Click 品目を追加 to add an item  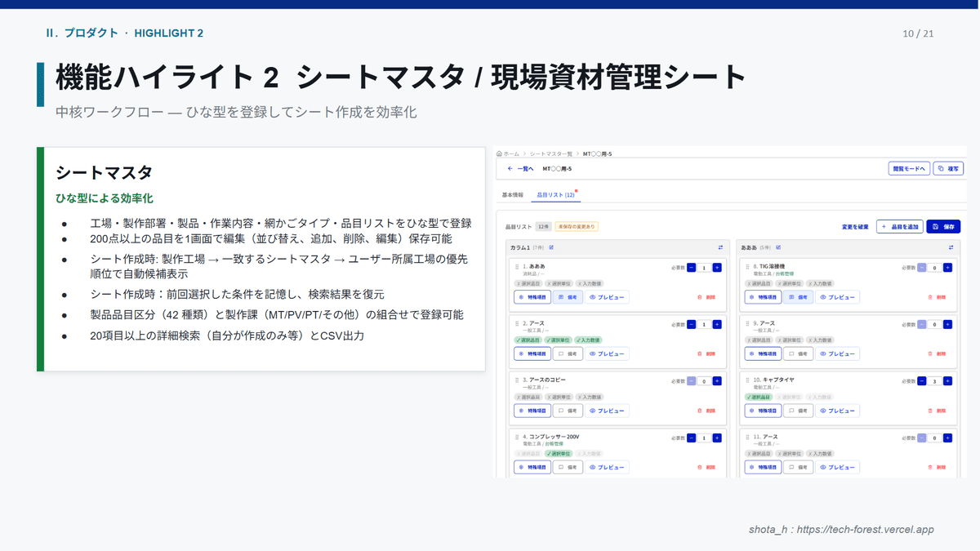[x=899, y=227]
